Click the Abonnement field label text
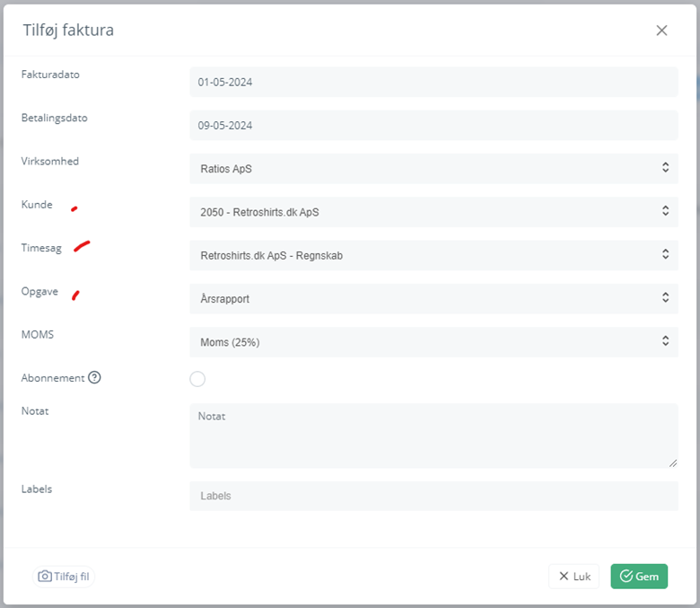The image size is (700, 608). pyautogui.click(x=53, y=378)
